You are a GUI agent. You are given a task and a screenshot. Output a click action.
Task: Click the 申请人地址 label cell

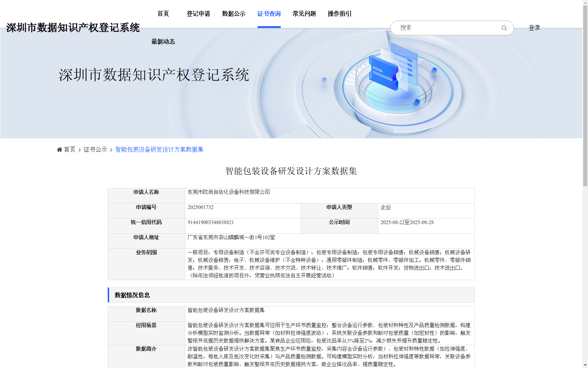(x=146, y=241)
